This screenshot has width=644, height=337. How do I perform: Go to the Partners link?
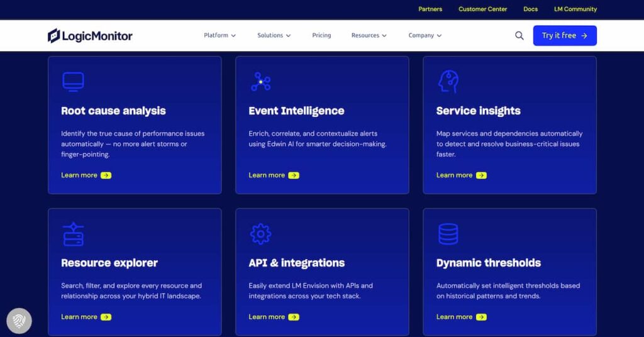430,9
